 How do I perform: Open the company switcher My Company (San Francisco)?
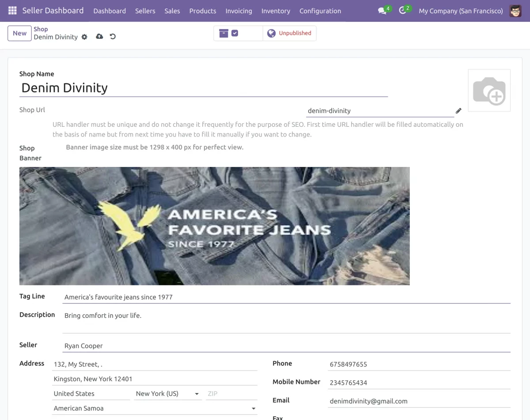(x=461, y=11)
